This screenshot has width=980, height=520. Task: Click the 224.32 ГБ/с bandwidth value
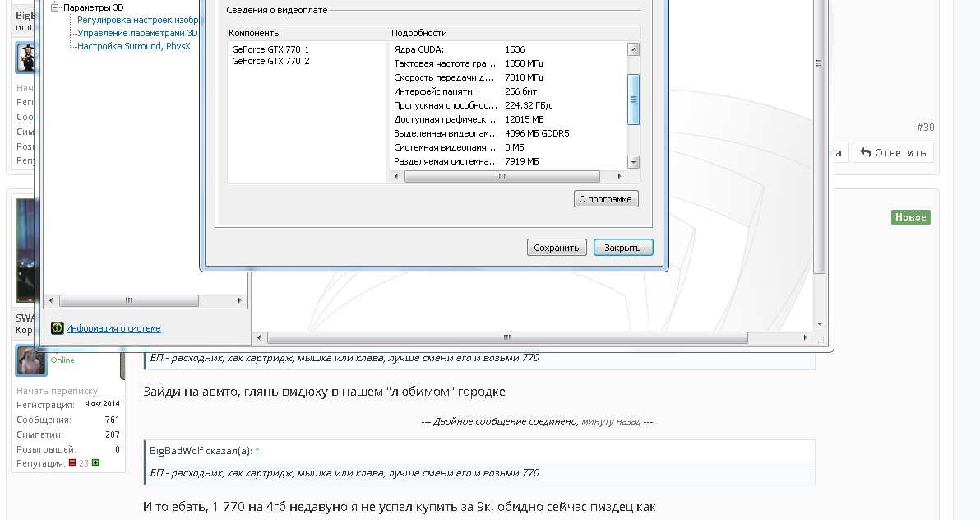pyautogui.click(x=529, y=105)
